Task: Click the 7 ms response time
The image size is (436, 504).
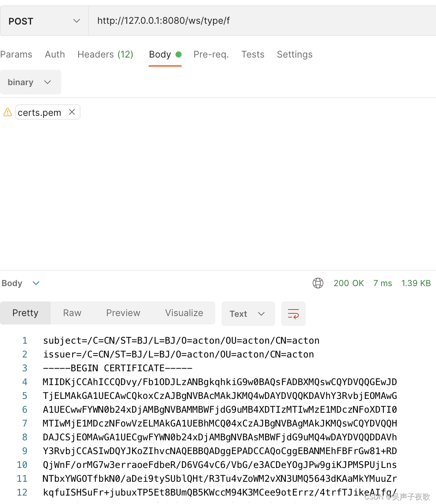Action: click(x=383, y=283)
